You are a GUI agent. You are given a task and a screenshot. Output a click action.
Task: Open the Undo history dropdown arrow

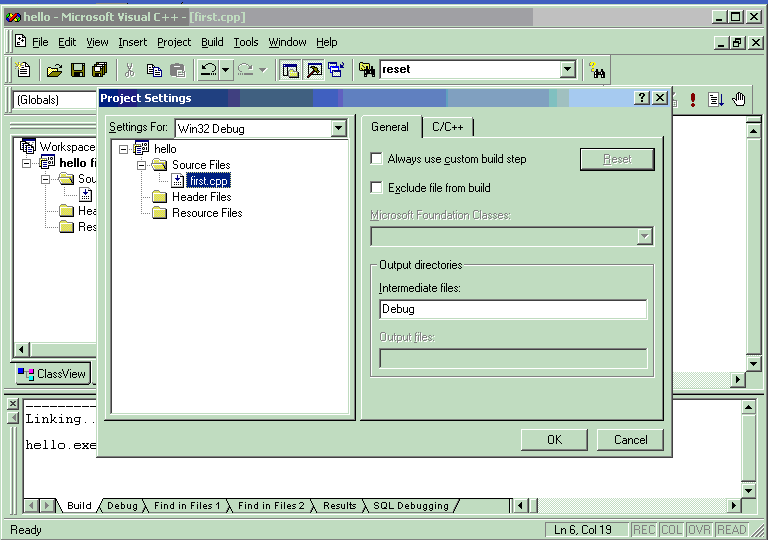(225, 70)
